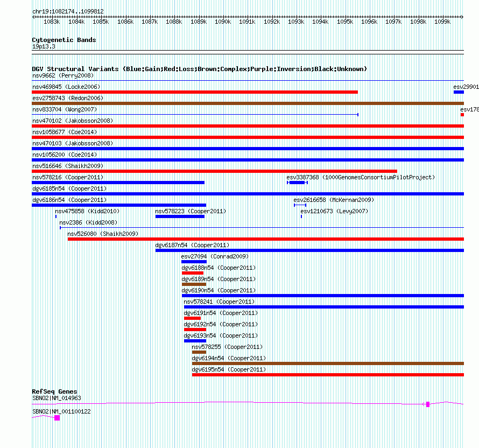Click the nsv833704 (Wong2007) label
Viewport: 479px width, 448px height.
(65, 109)
